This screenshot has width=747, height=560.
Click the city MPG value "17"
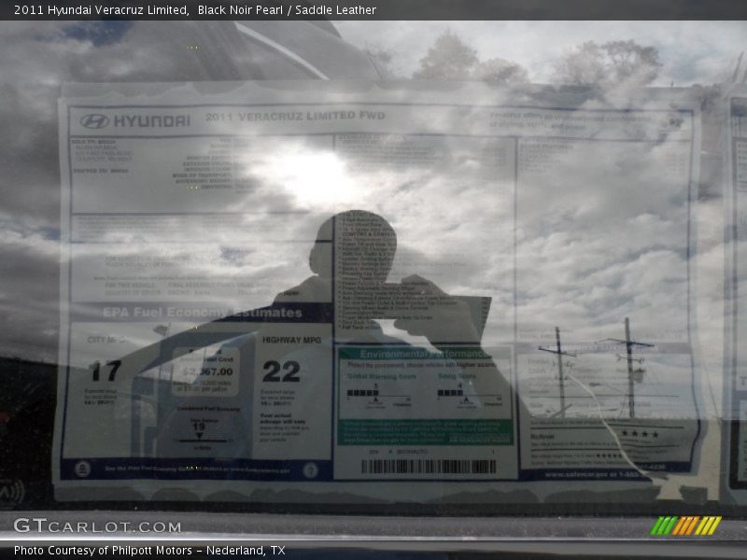(106, 371)
